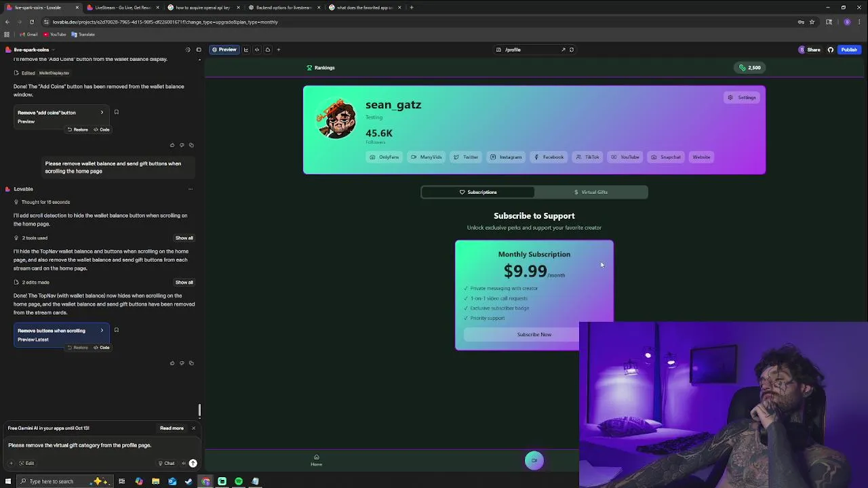The height and width of the screenshot is (488, 868).
Task: Open the Windows Start menu
Action: (x=8, y=481)
